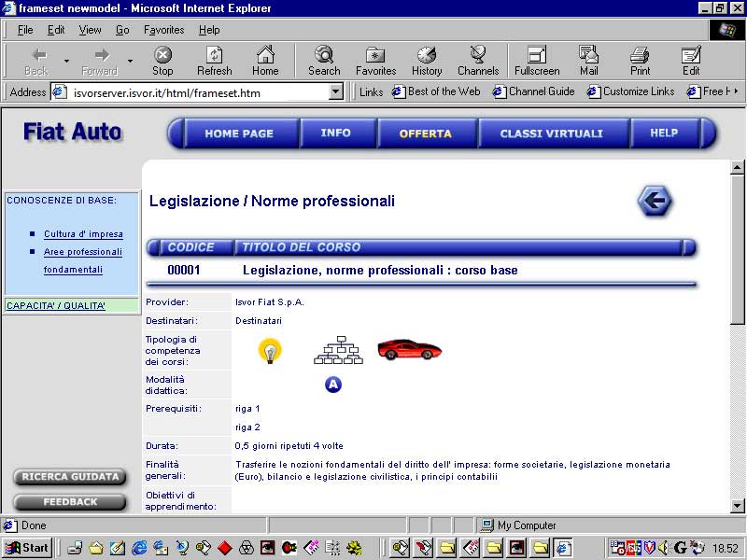Click the hexagonal back arrow icon
The image size is (747, 560).
[x=655, y=201]
